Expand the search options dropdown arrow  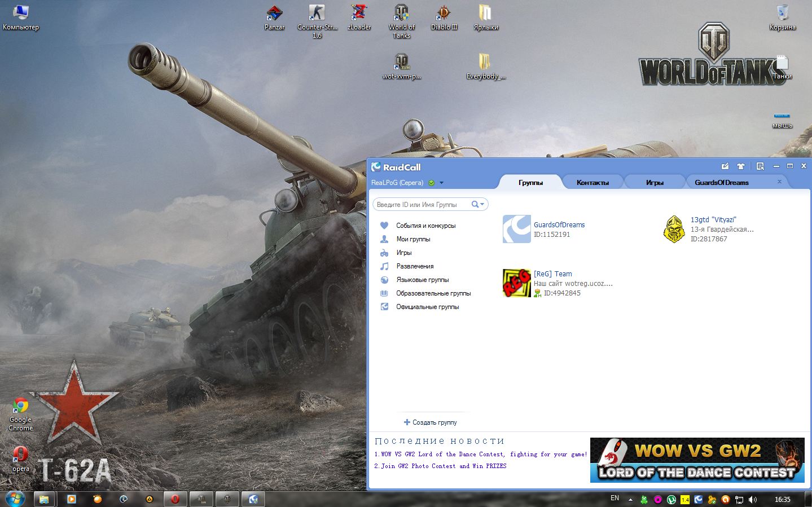pyautogui.click(x=482, y=204)
